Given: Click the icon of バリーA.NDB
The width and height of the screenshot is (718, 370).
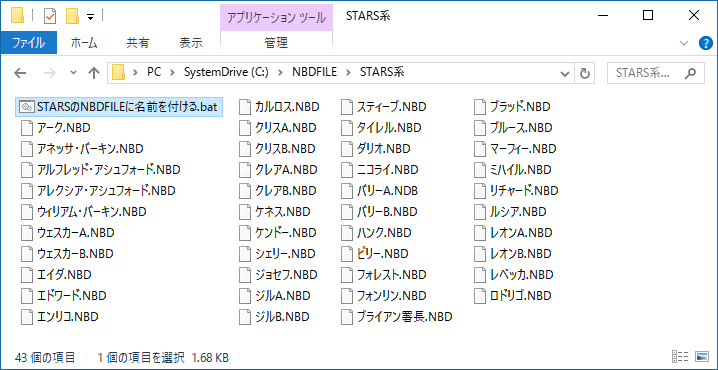Looking at the screenshot, I should click(347, 190).
